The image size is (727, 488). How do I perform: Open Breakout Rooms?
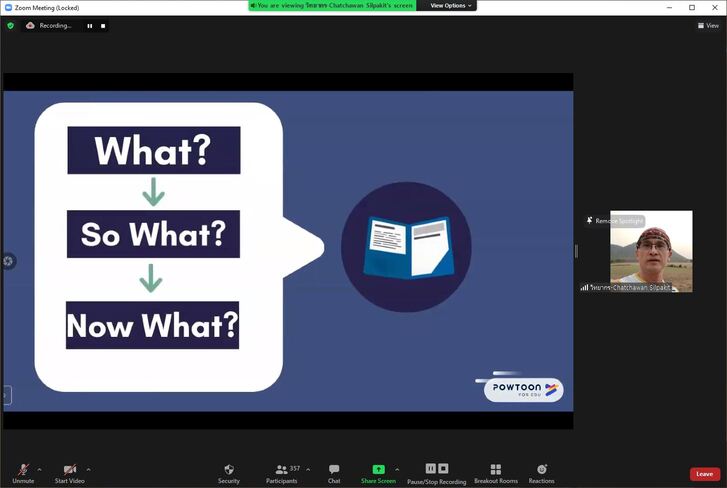coord(496,470)
